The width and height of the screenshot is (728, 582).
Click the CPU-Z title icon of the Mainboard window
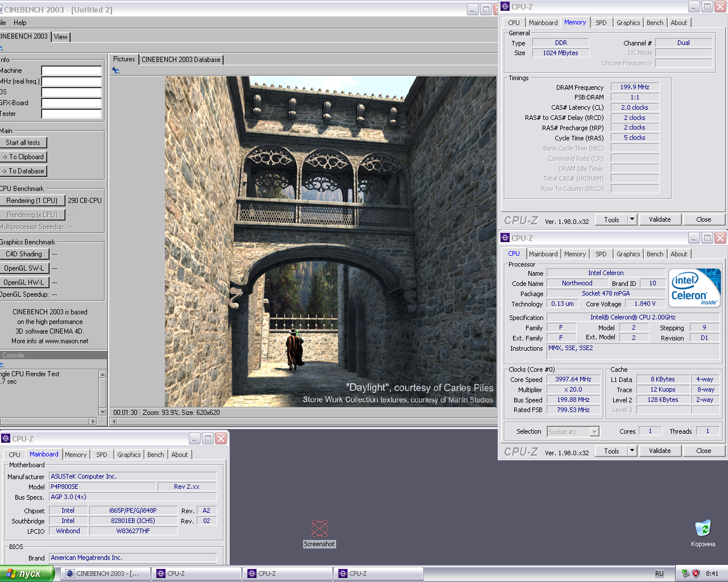click(6, 438)
